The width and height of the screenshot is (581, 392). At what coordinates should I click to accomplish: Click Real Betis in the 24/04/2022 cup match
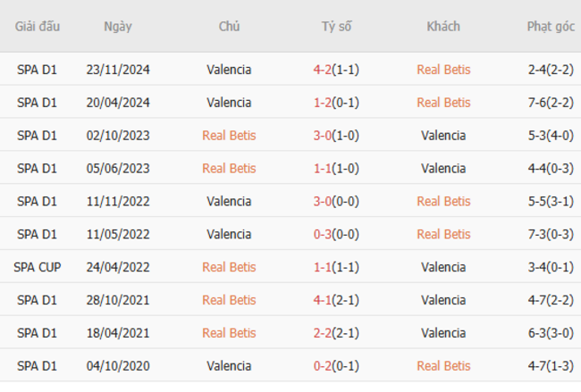(229, 267)
